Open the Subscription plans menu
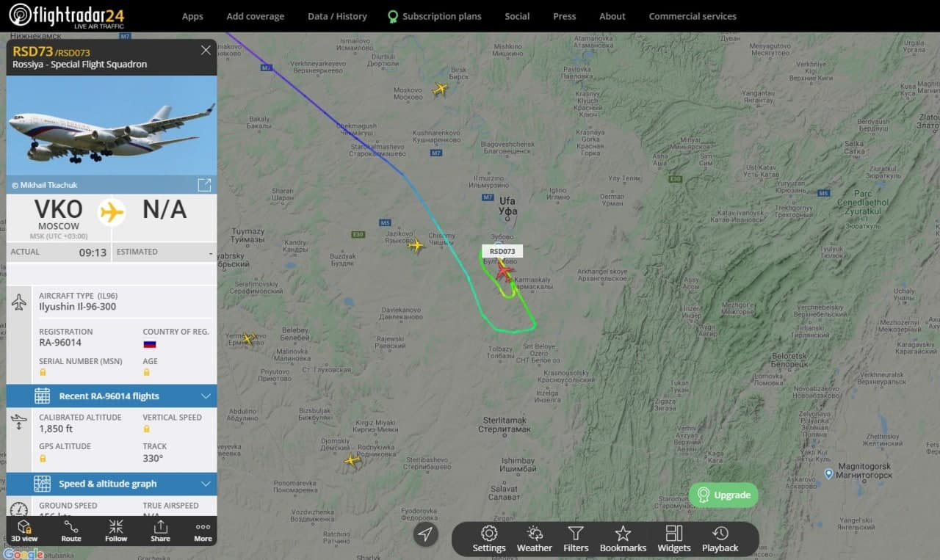Image resolution: width=940 pixels, height=560 pixels. pos(435,16)
